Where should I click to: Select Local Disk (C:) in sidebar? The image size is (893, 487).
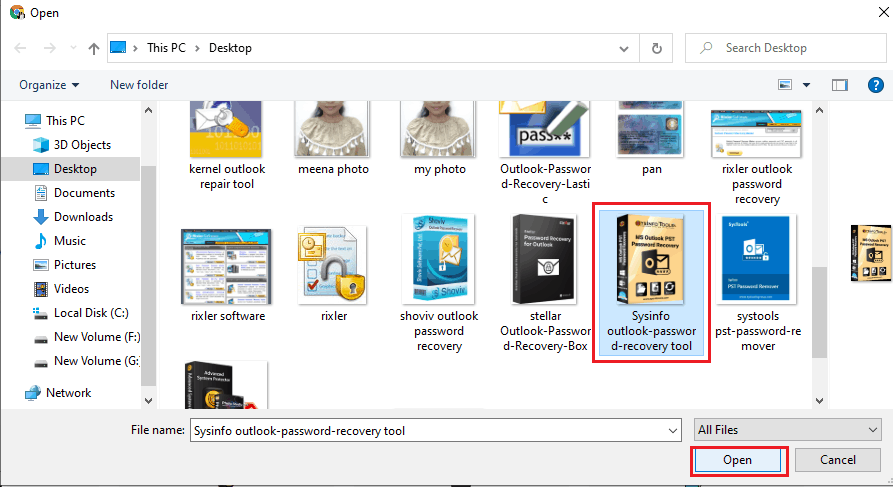coord(91,313)
